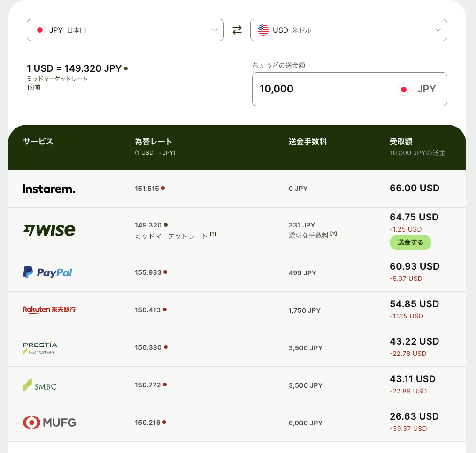Image resolution: width=476 pixels, height=453 pixels.
Task: Click the 155.933 PayPal exchange rate
Action: click(x=148, y=272)
